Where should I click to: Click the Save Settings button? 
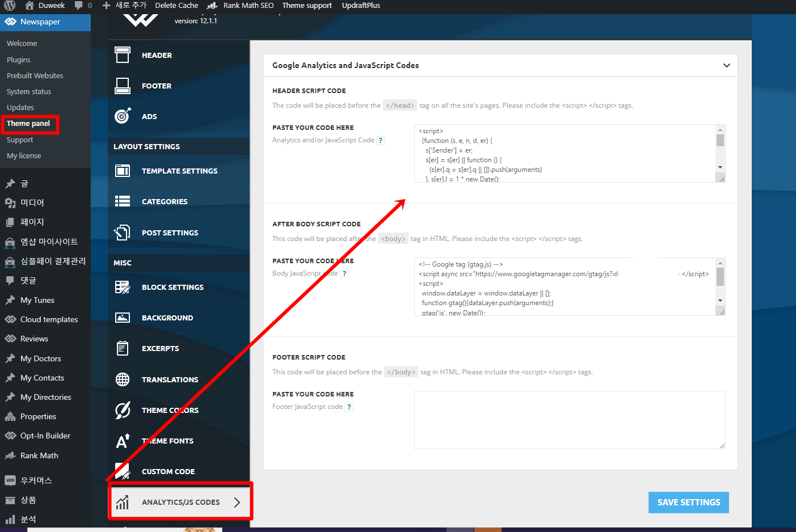tap(689, 503)
